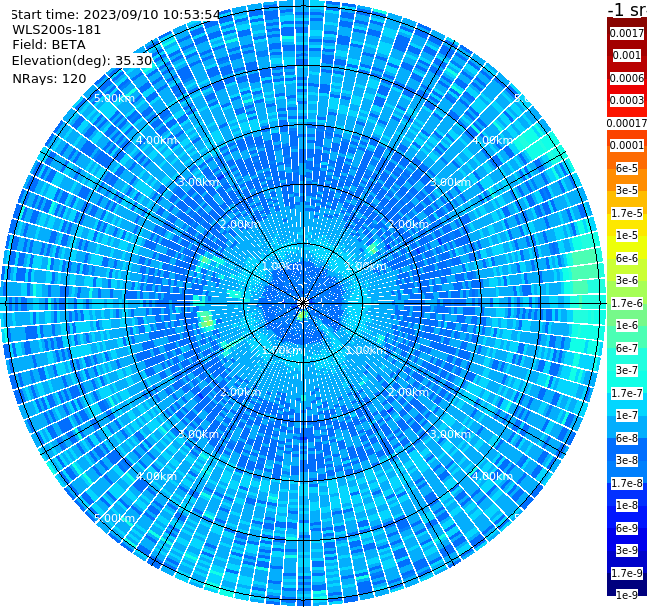Viewport: 647px width, 607px height.
Task: Click the 3e-8 colorbar tick label
Action: (x=627, y=460)
